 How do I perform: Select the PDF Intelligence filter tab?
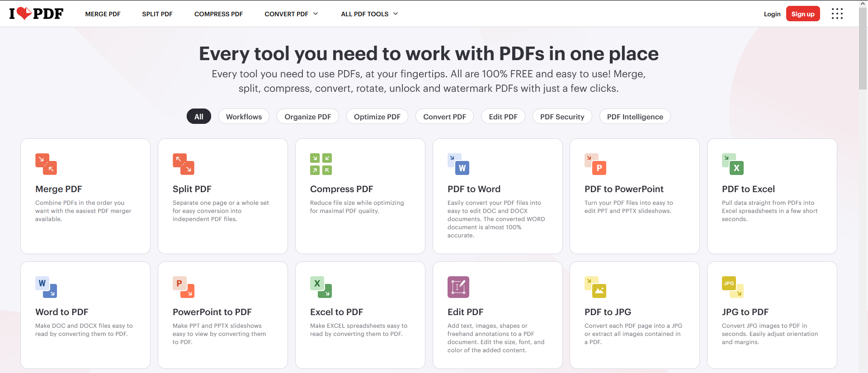tap(635, 116)
